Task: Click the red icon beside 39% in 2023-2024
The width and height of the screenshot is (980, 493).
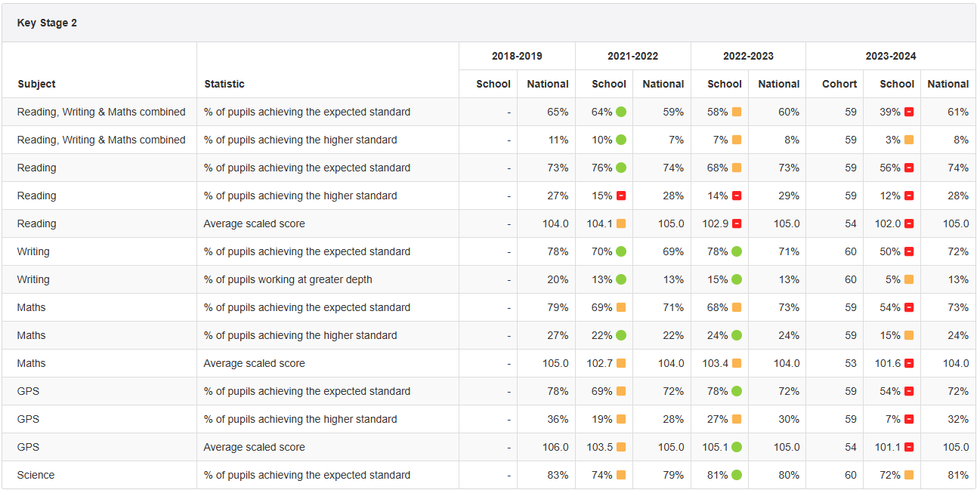Action: click(909, 112)
